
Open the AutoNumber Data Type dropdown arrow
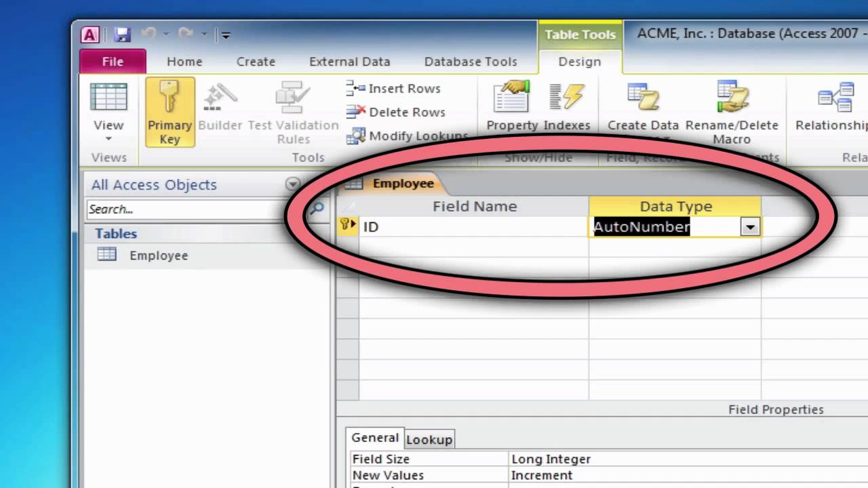click(750, 228)
